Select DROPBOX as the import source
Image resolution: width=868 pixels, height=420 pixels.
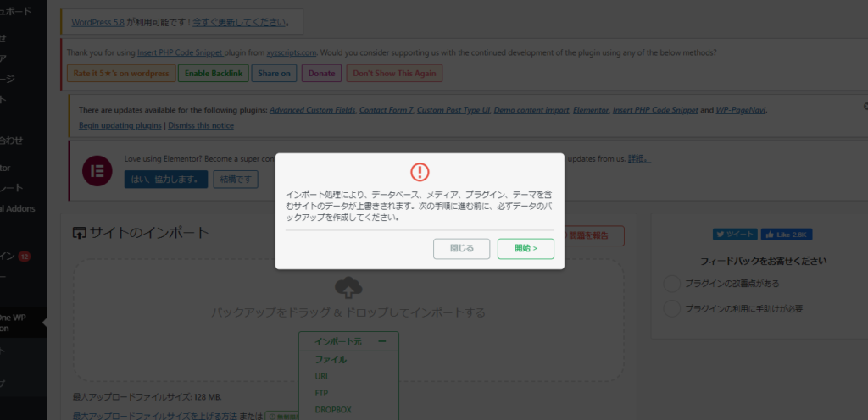[333, 410]
